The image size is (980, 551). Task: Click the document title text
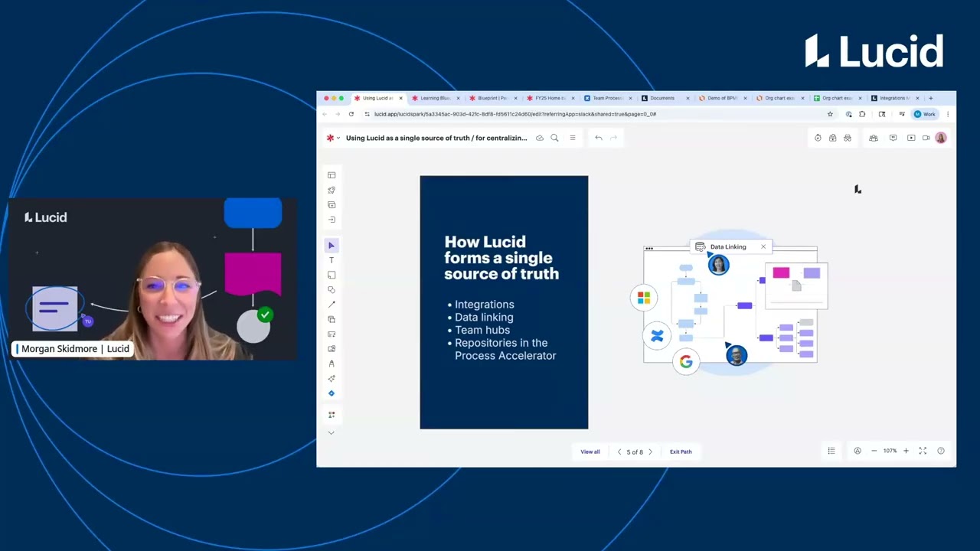pyautogui.click(x=436, y=138)
